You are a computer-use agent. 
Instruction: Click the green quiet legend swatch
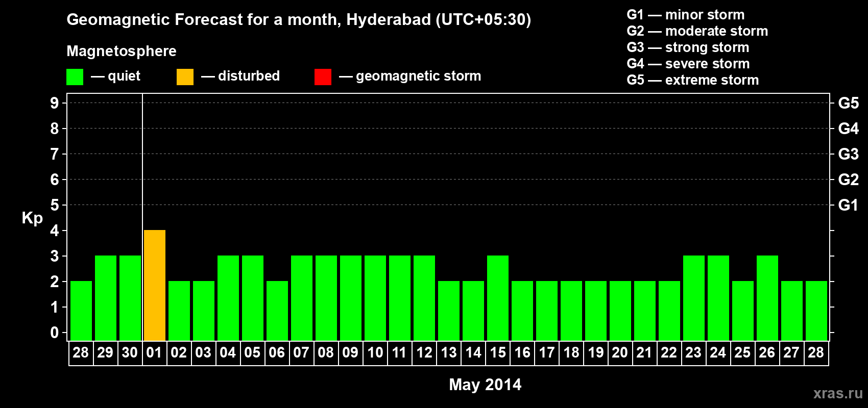coord(75,77)
